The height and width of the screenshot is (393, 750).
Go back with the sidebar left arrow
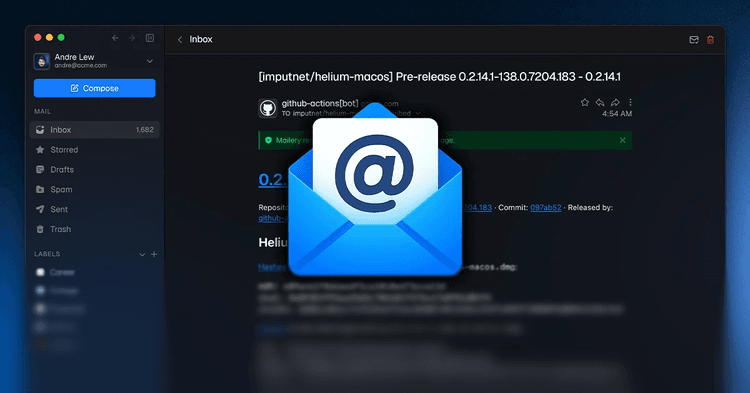pos(115,38)
